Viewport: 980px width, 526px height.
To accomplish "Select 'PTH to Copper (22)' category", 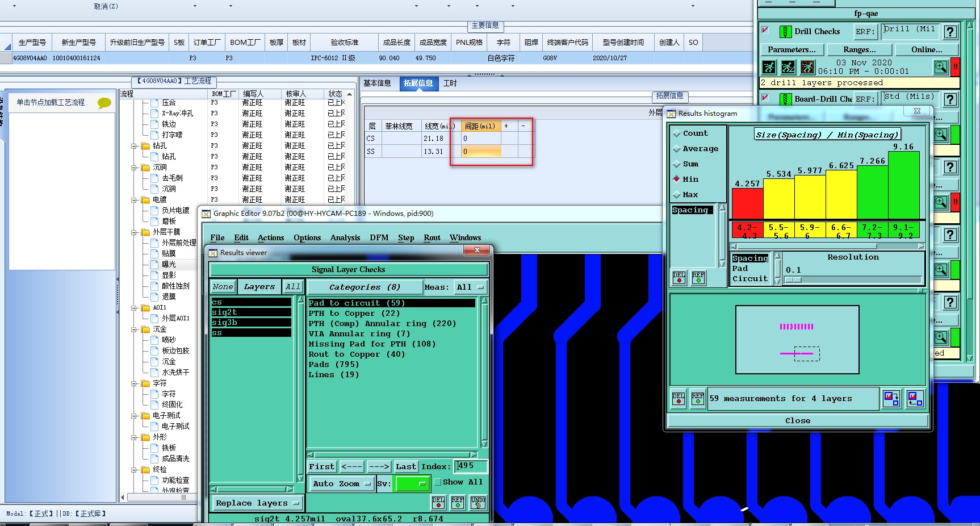I will [x=354, y=314].
